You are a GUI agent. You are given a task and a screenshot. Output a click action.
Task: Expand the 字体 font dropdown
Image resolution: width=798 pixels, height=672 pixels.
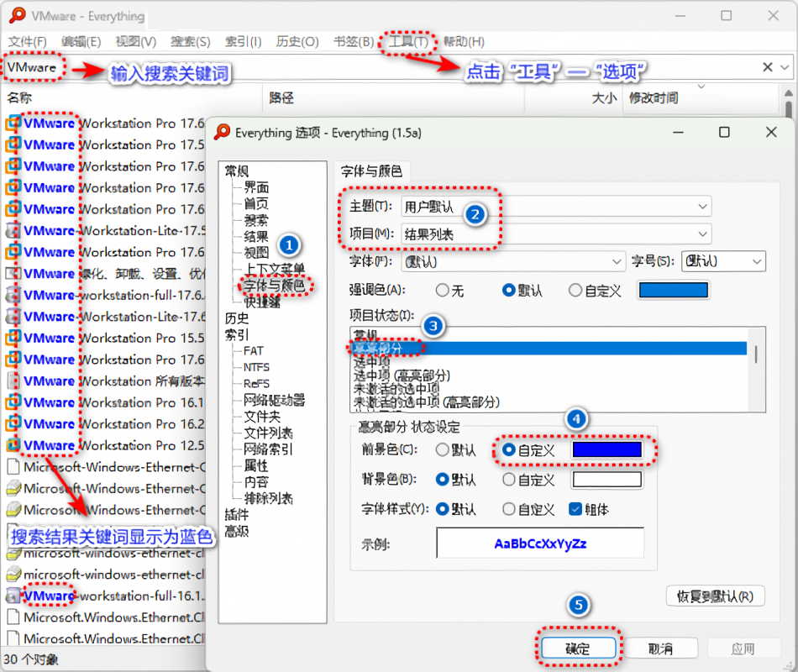513,262
